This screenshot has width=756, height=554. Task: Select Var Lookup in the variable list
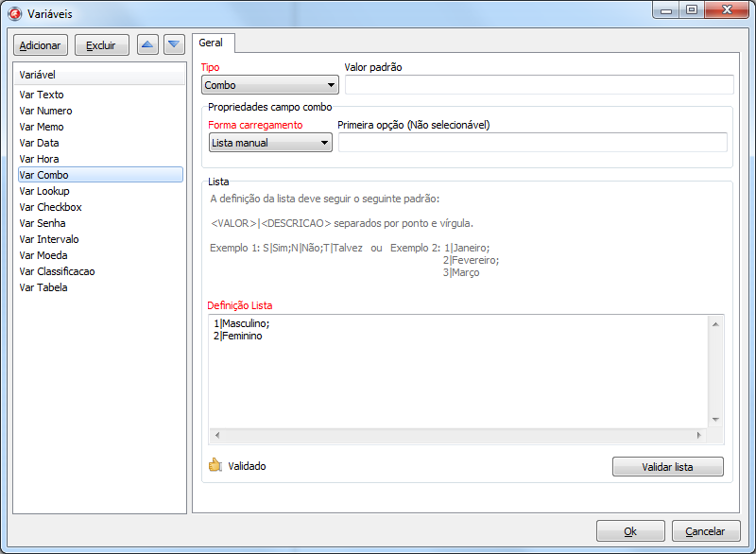(44, 191)
